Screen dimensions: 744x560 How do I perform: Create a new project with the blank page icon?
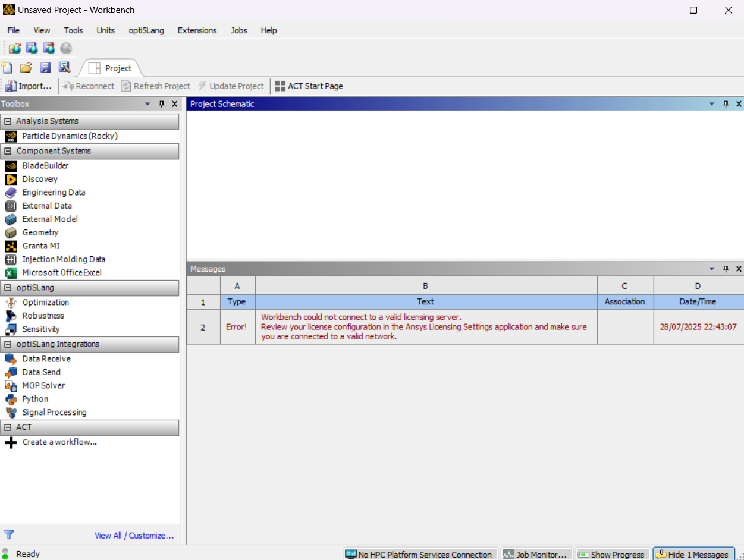pyautogui.click(x=7, y=68)
